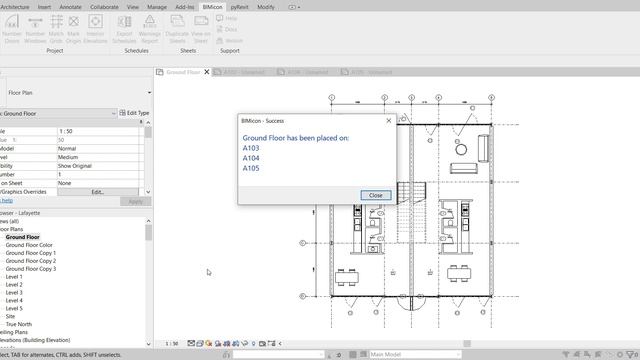Open the Ground Floor instance filter dropdown
The height and width of the screenshot is (360, 640).
pyautogui.click(x=113, y=113)
